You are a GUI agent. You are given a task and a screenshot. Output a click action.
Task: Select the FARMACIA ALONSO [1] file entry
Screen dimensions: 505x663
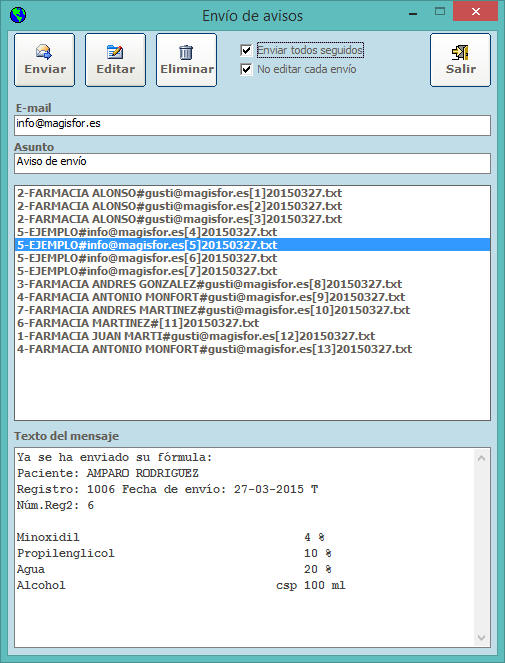point(179,193)
